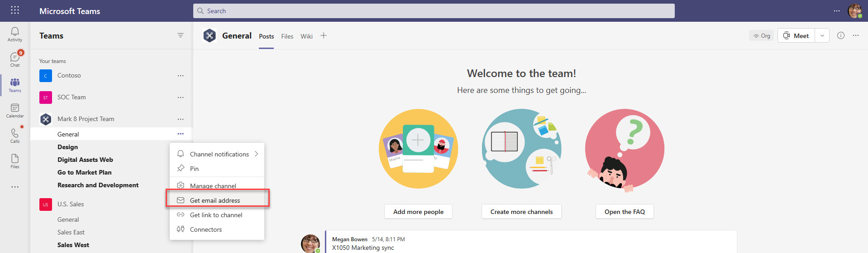Screen dimensions: 868x253
Task: Click the SOC Team avatar
Action: pos(46,97)
